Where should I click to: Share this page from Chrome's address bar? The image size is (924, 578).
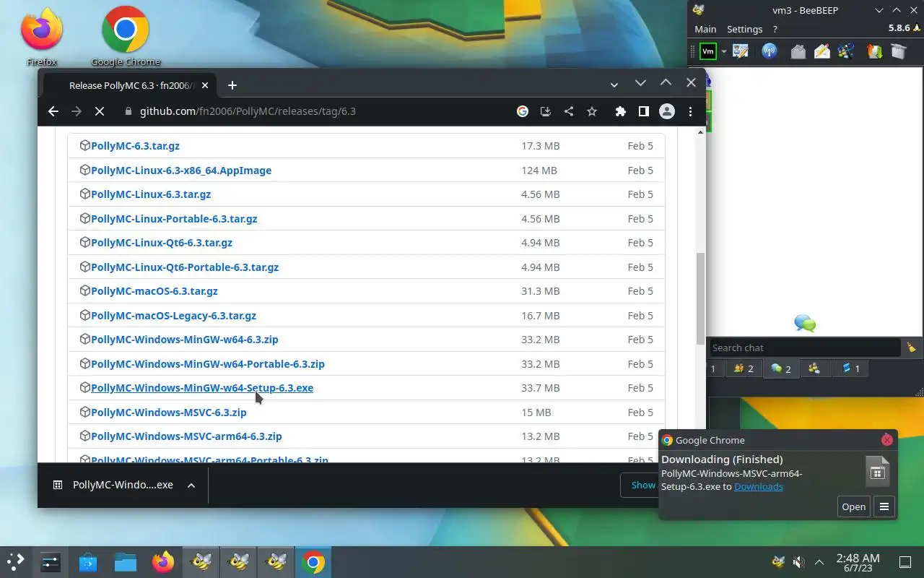569,111
